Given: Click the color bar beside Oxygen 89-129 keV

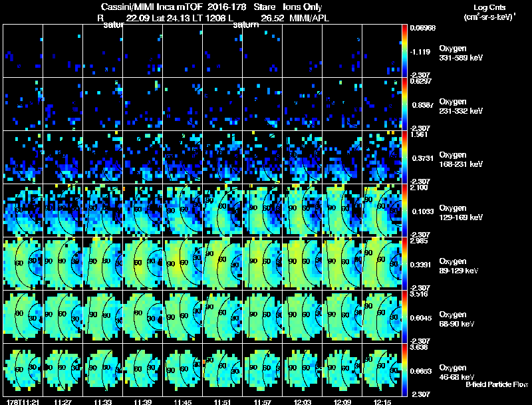Looking at the screenshot, I should coord(404,263).
